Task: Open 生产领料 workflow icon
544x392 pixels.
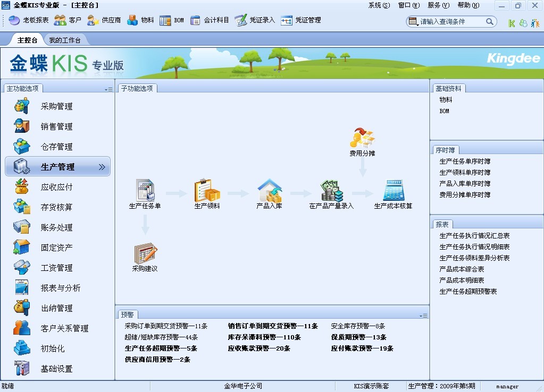Action: click(207, 190)
